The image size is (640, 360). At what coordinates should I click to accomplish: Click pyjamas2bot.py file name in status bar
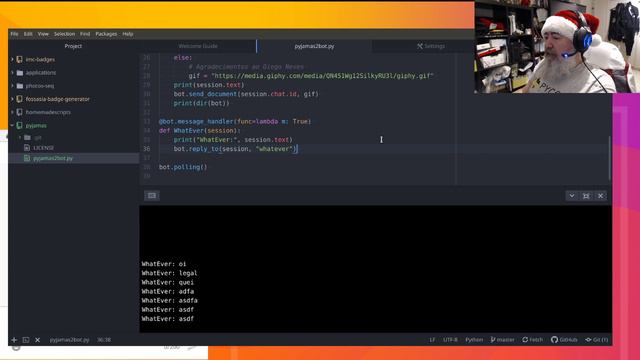(69, 340)
